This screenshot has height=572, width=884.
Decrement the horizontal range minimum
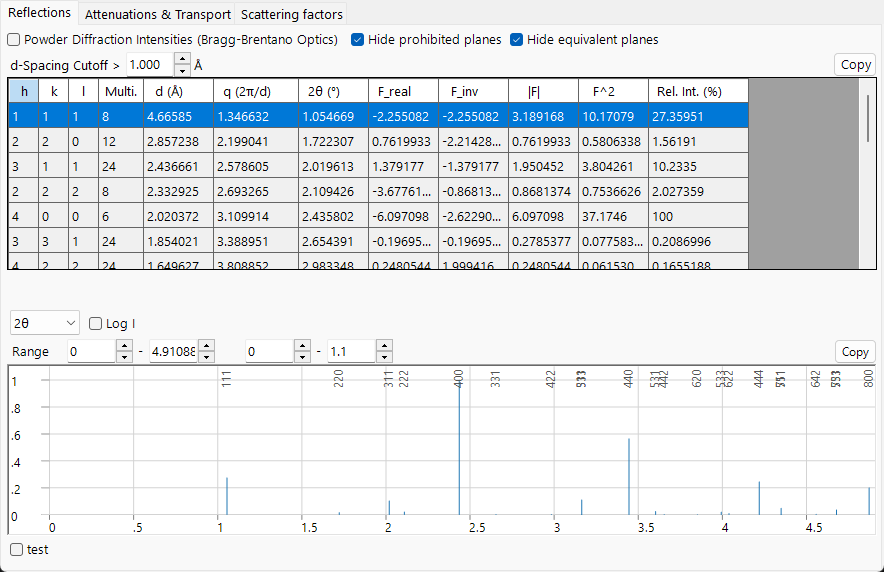pyautogui.click(x=124, y=357)
